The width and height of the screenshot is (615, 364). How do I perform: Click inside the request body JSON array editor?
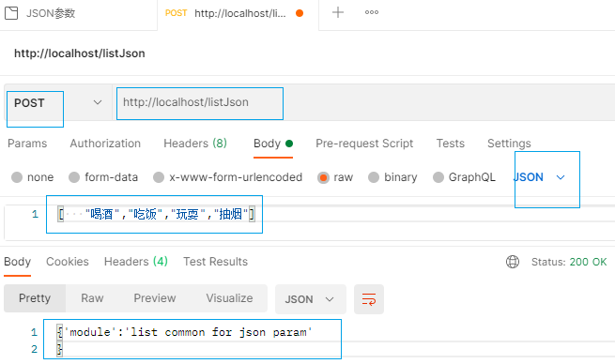(156, 214)
